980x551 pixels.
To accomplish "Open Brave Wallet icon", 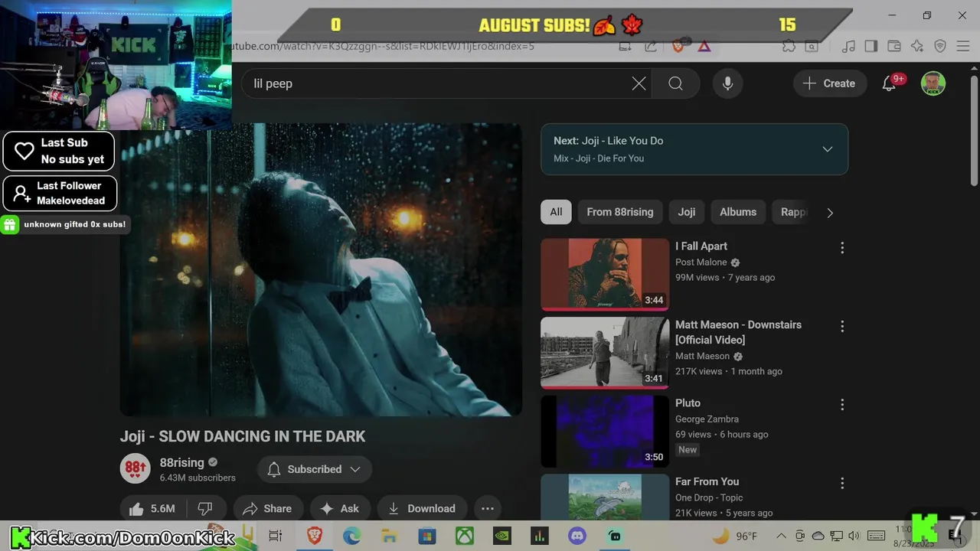I will (x=893, y=46).
